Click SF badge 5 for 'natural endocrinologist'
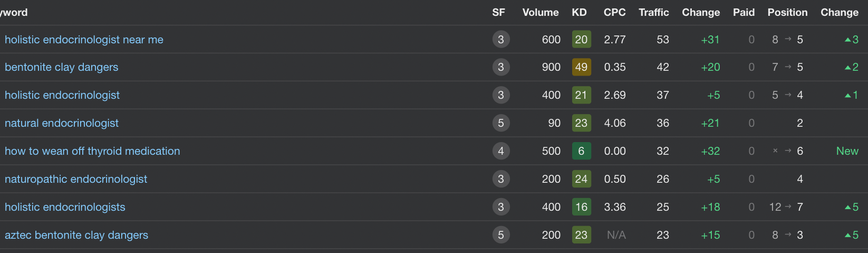 (500, 123)
